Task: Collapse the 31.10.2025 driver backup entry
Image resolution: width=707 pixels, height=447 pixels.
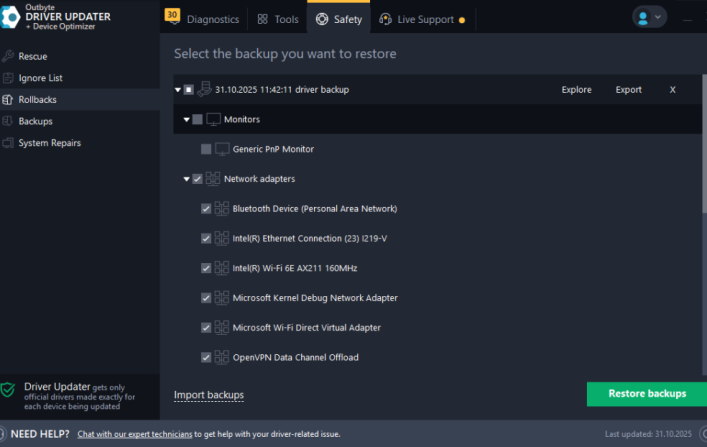Action: tap(177, 90)
